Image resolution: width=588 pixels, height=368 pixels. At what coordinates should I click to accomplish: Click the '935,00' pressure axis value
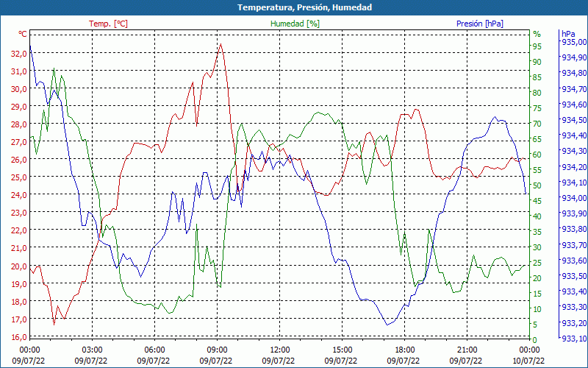click(x=574, y=42)
